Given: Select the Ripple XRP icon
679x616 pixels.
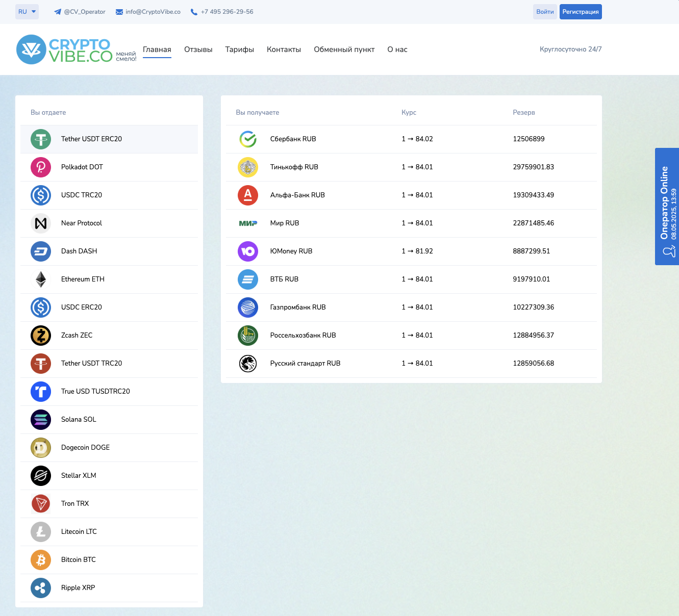Looking at the screenshot, I should point(41,588).
